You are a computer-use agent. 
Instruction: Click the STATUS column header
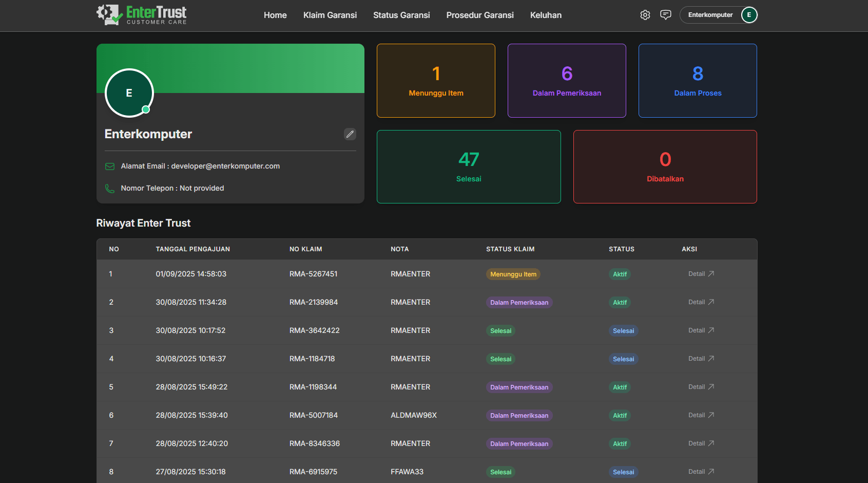(622, 249)
